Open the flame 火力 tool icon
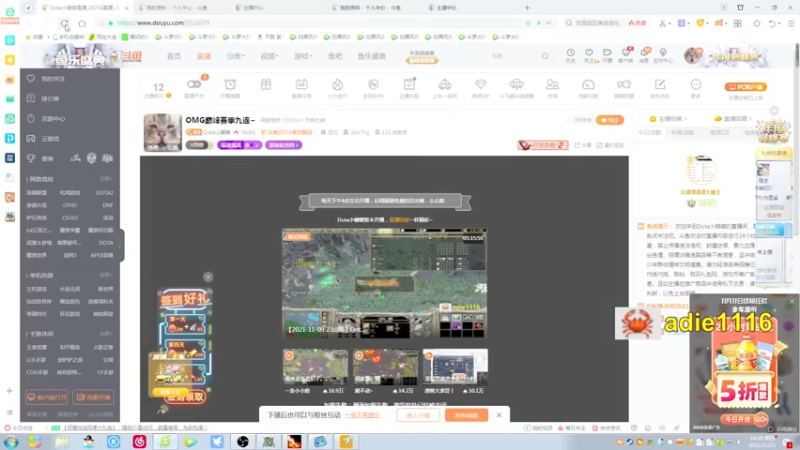800x450 pixels. [337, 88]
